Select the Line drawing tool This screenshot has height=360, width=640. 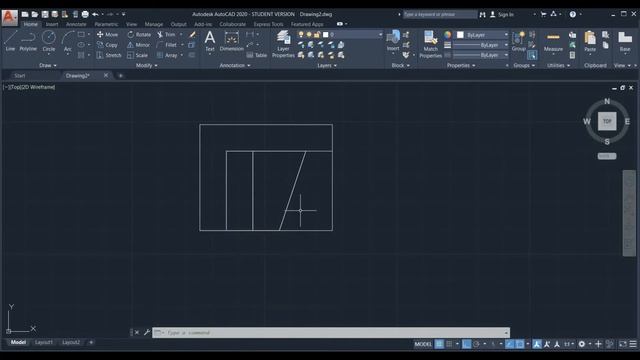[10, 41]
